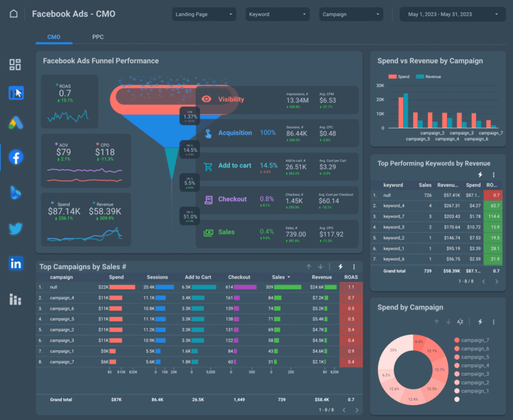Open Keywords table more options menu
Image resolution: width=513 pixels, height=420 pixels.
[x=493, y=175]
